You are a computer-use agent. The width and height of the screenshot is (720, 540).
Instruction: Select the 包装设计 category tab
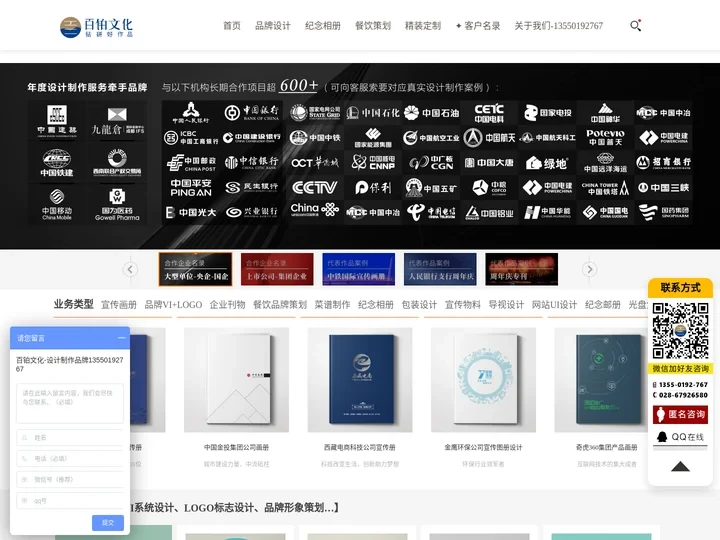click(x=419, y=304)
